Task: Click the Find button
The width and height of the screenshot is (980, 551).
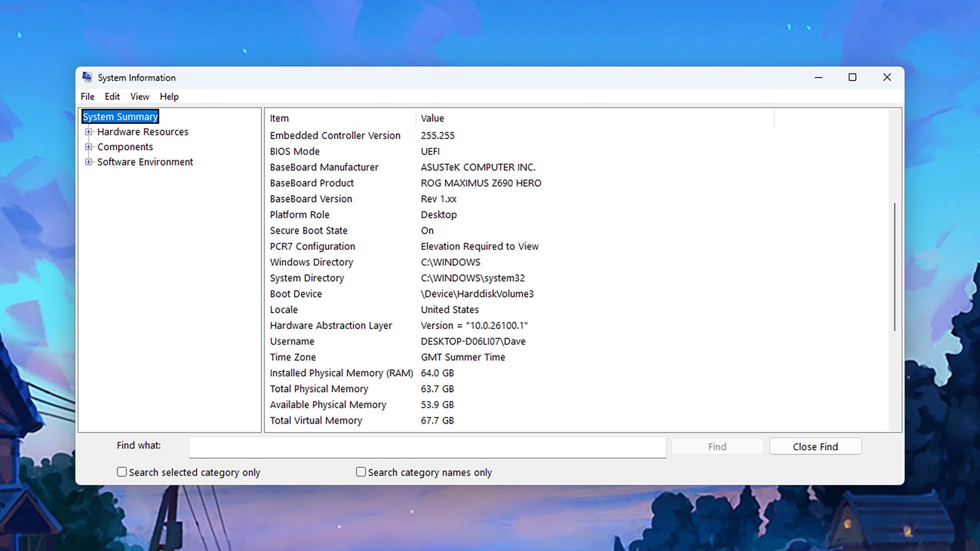Action: click(x=717, y=447)
